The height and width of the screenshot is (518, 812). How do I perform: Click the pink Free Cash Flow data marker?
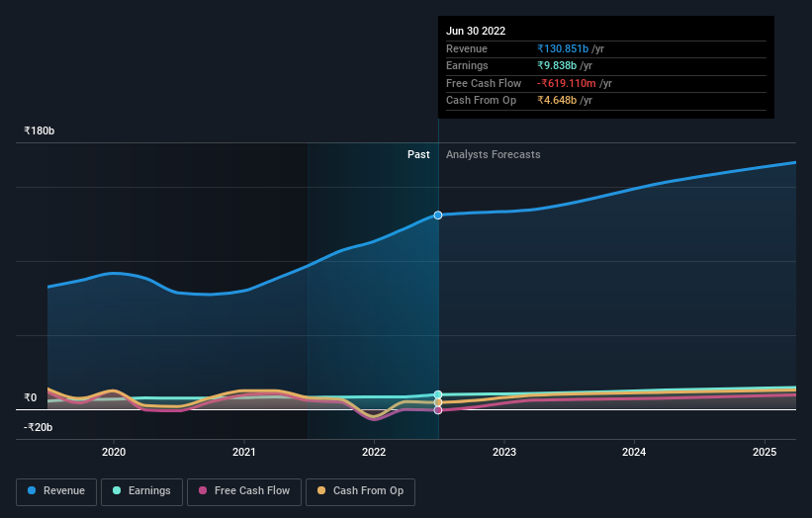coord(438,410)
